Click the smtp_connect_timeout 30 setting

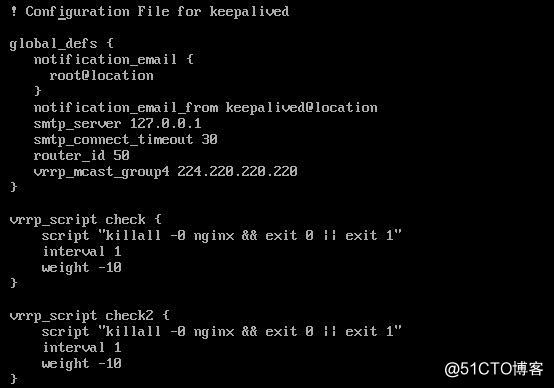point(125,140)
